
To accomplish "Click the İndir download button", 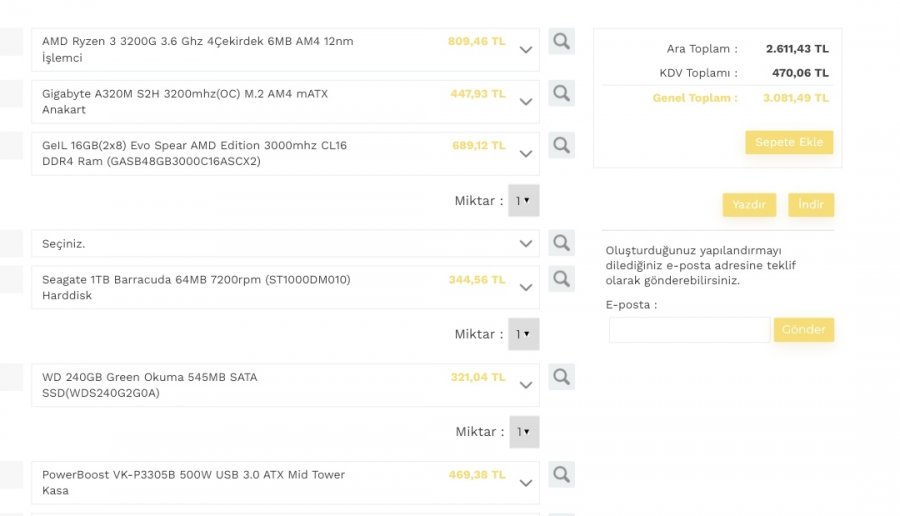I will (x=810, y=205).
